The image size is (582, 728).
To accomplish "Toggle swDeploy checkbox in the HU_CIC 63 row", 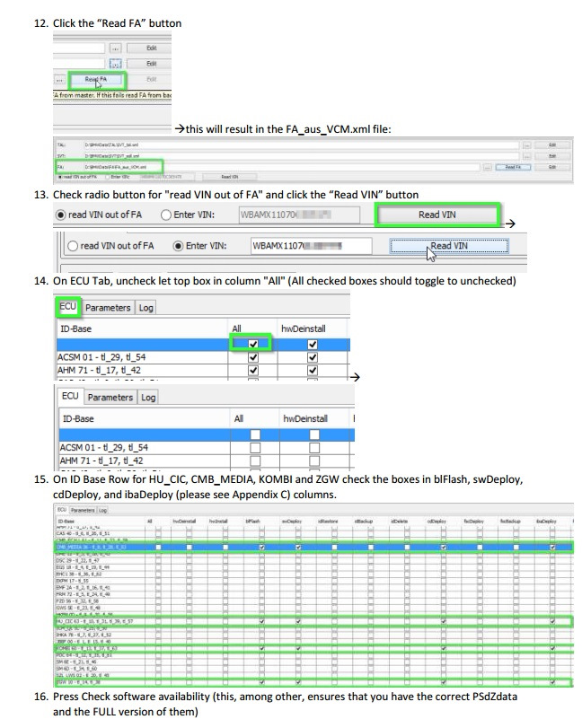I will coord(297,621).
